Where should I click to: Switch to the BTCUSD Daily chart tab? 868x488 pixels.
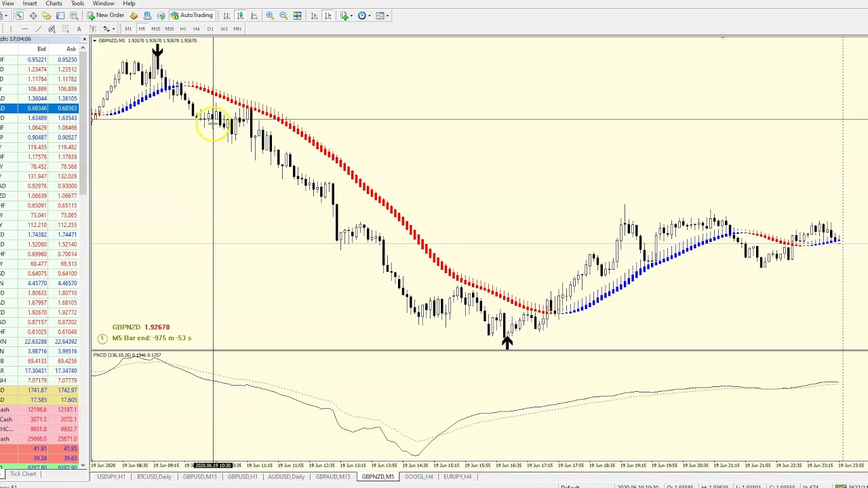pyautogui.click(x=154, y=476)
